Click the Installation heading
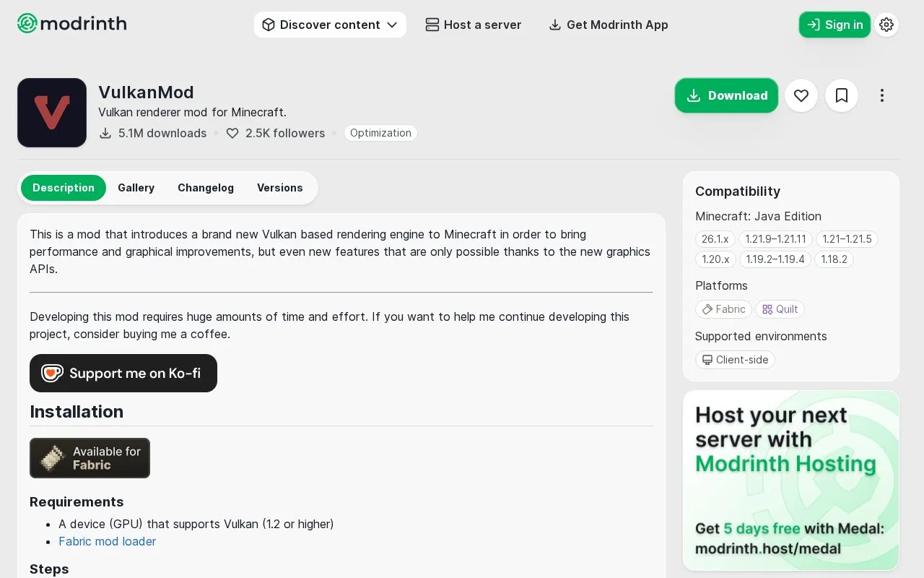924x578 pixels. click(x=77, y=412)
